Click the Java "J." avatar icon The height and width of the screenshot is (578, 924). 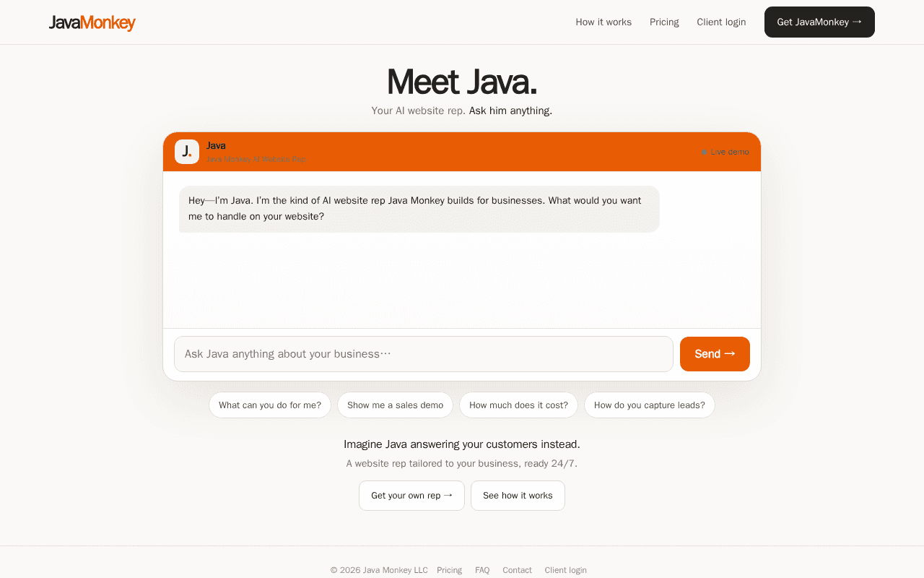[x=187, y=152]
